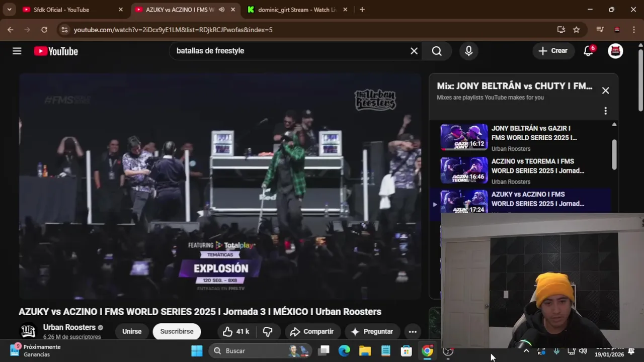The width and height of the screenshot is (644, 362).
Task: Open Urban Roosters channel name
Action: [69, 327]
